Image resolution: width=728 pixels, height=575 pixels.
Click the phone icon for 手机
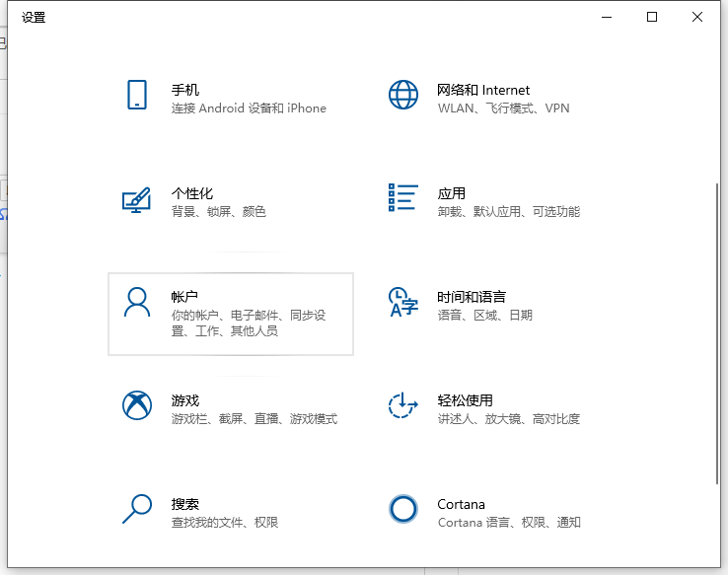point(137,95)
